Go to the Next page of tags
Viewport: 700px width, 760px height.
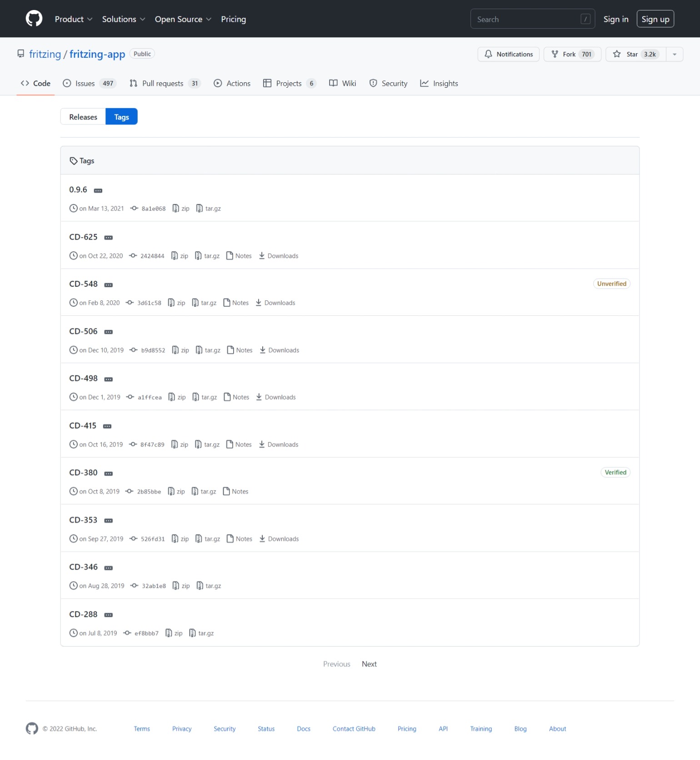point(369,664)
